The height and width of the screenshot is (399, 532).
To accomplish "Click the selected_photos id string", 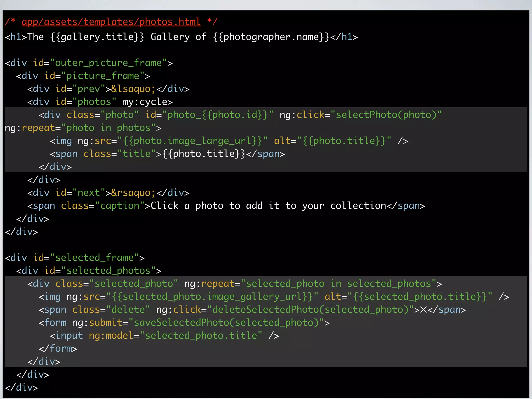I will pos(108,271).
